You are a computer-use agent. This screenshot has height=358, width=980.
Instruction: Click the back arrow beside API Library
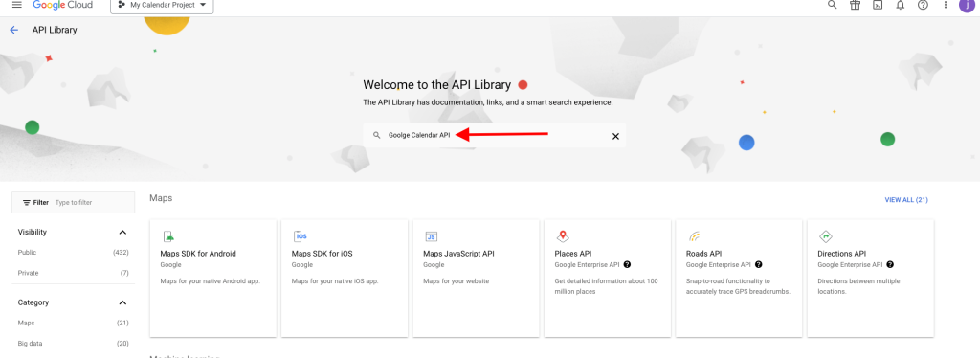[x=13, y=30]
